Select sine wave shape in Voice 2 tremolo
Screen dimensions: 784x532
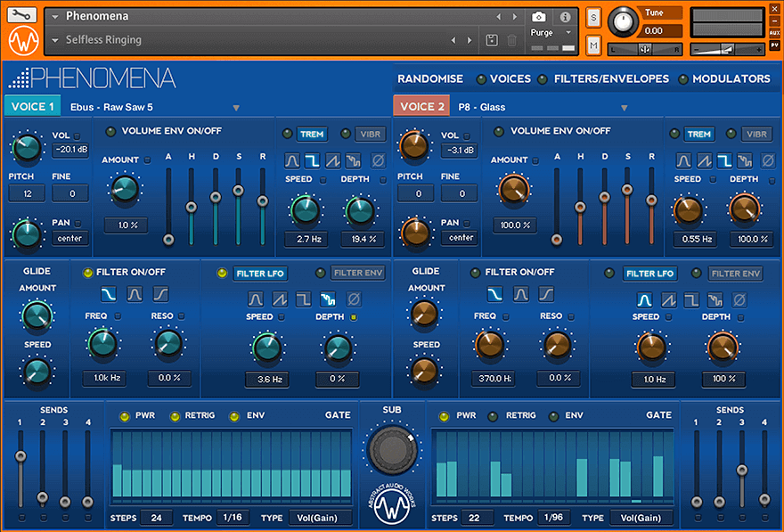683,160
